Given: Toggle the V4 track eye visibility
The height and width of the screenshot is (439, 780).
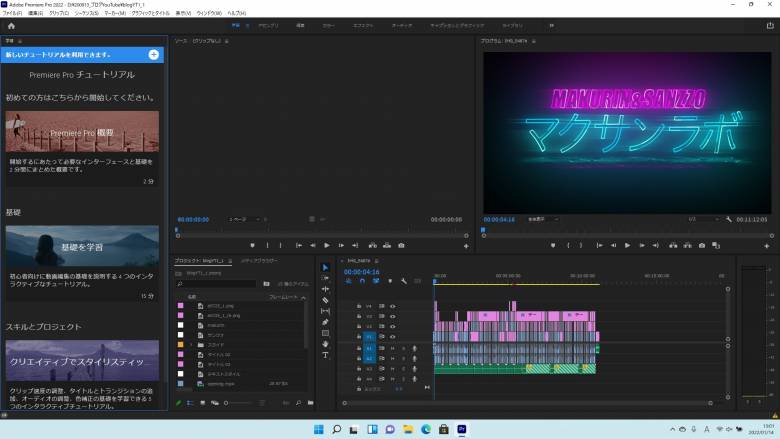Looking at the screenshot, I should point(392,306).
